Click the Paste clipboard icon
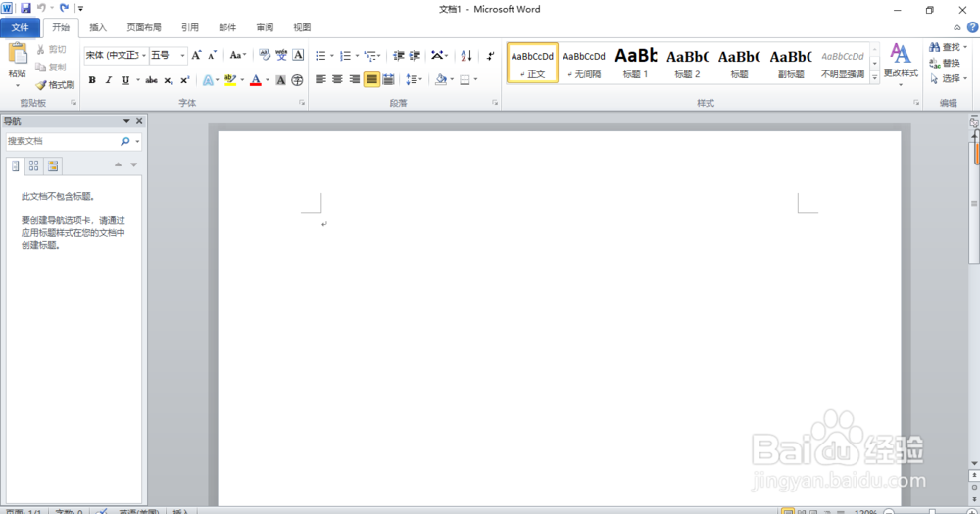The image size is (980, 514). tap(18, 54)
